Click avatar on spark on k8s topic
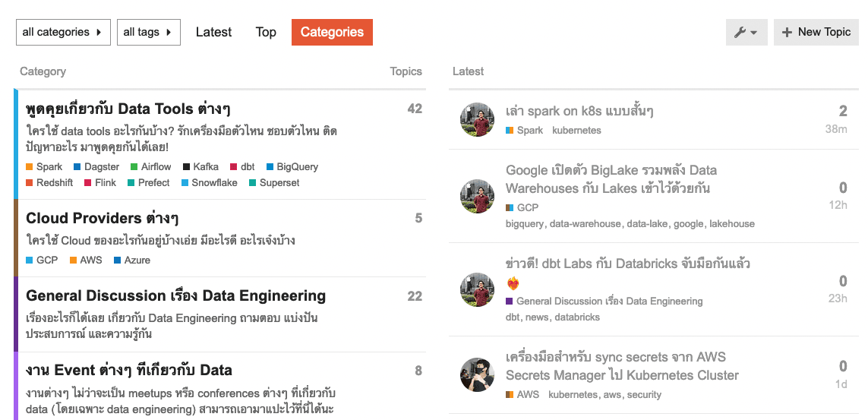Screen dimensions: 868x420 point(478,119)
